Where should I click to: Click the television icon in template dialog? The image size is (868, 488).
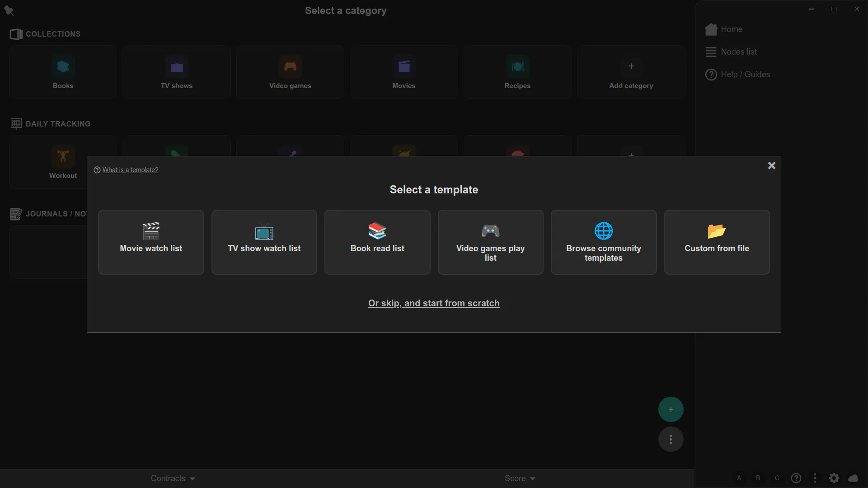tap(264, 231)
